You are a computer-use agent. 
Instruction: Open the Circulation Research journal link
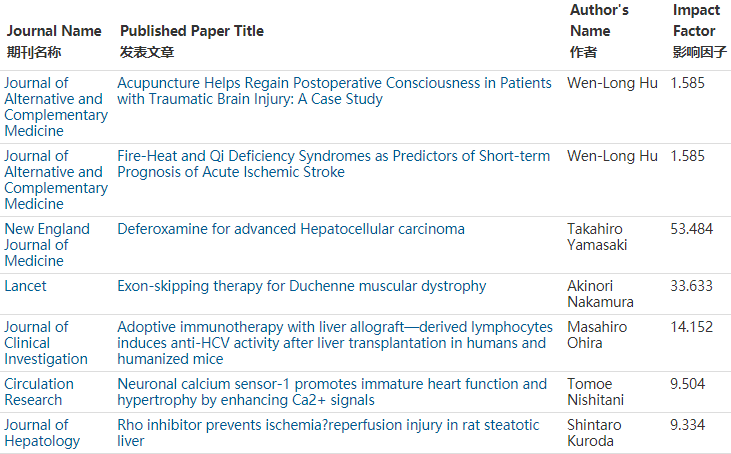pos(39,392)
